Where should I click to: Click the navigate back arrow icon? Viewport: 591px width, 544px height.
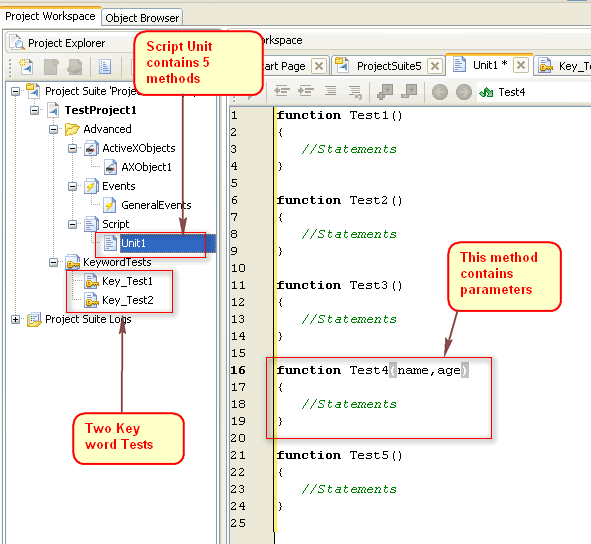439,92
